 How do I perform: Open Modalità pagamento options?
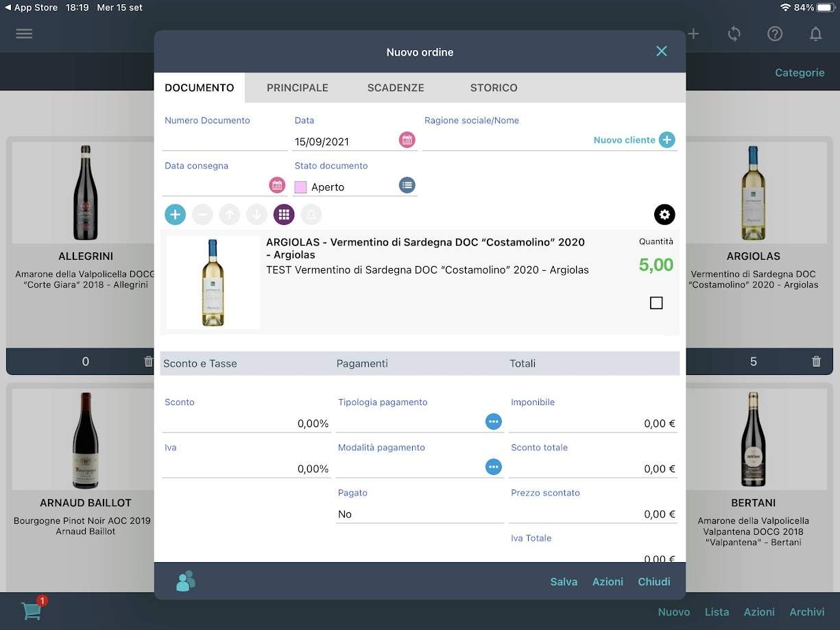tap(493, 467)
